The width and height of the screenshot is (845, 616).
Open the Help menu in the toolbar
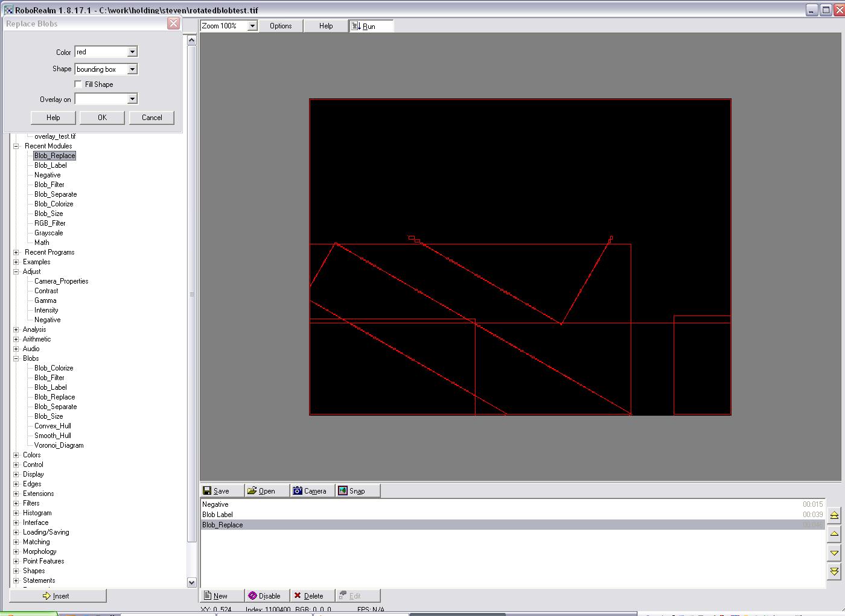click(326, 26)
